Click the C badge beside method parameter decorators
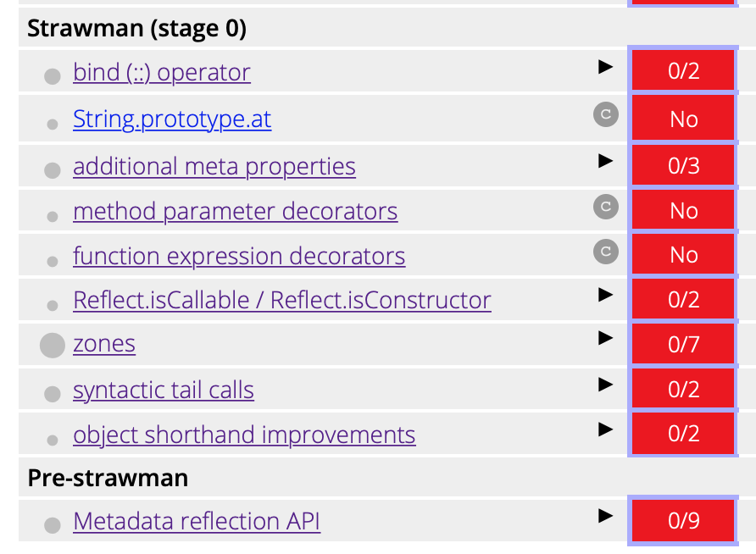Viewport: 756px width, 554px height. click(606, 206)
